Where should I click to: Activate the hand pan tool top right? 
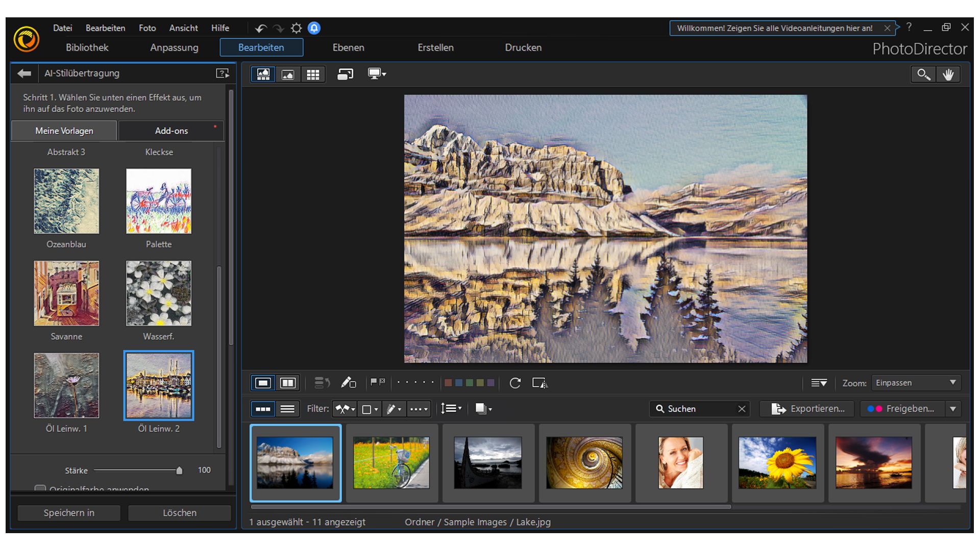click(948, 74)
